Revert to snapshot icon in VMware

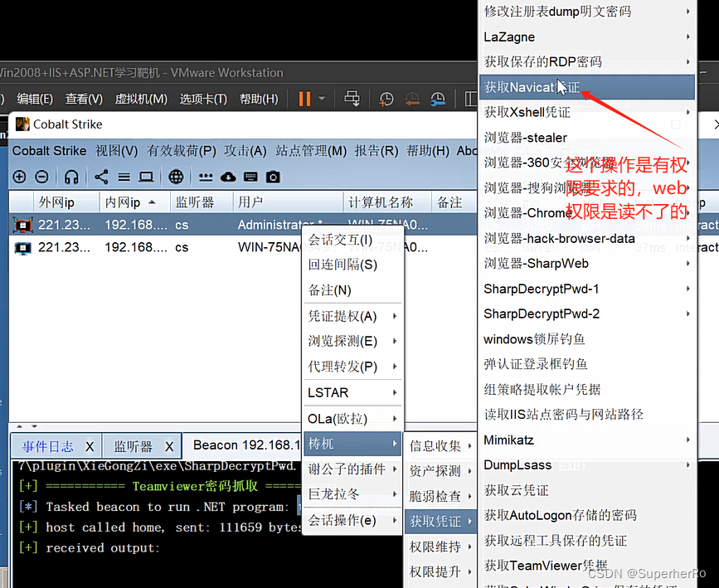[x=412, y=99]
